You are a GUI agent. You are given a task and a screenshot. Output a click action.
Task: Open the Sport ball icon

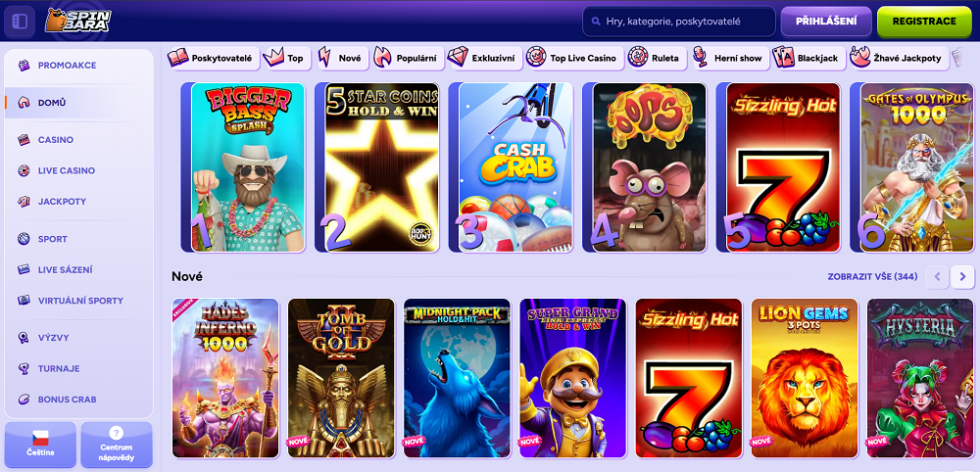click(x=24, y=239)
